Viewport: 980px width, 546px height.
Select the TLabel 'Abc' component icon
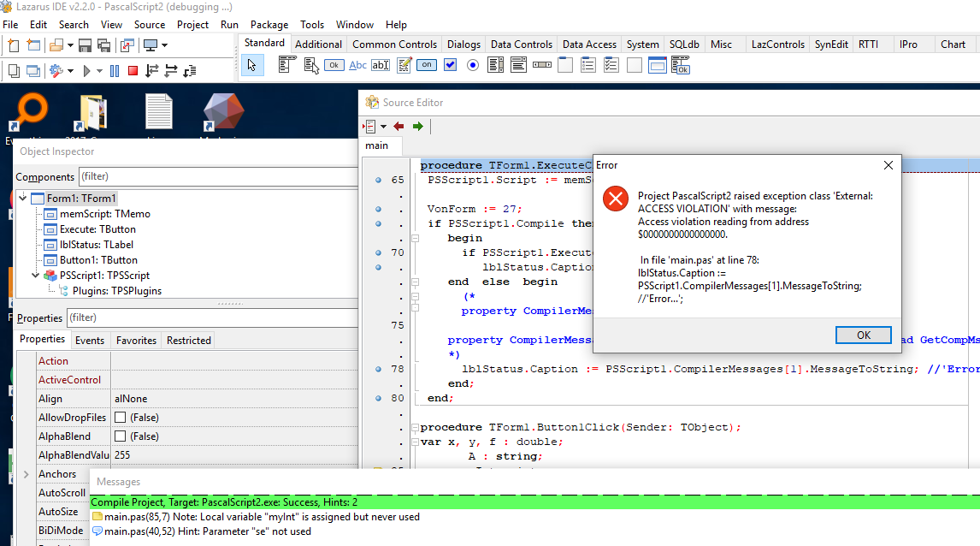pyautogui.click(x=357, y=65)
